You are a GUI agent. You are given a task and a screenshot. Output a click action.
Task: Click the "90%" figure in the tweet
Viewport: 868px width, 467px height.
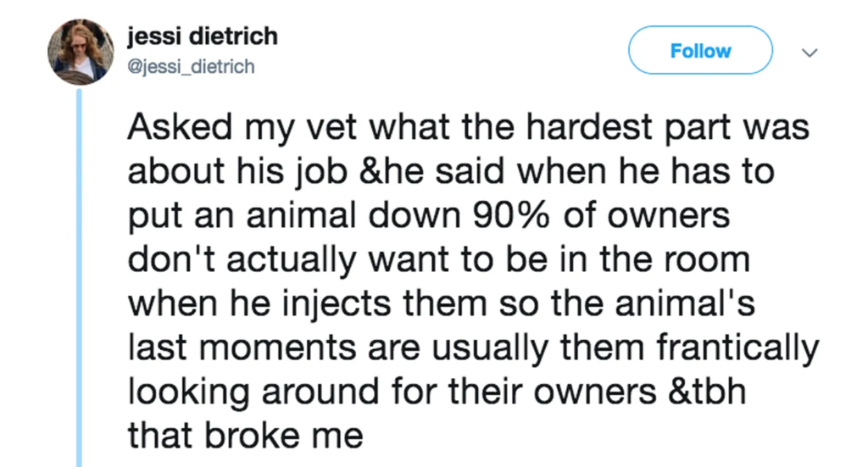point(511,215)
